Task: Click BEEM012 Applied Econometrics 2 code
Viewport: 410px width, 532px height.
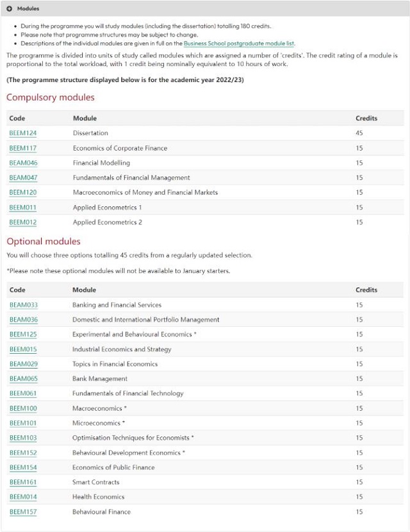Action: click(x=22, y=222)
